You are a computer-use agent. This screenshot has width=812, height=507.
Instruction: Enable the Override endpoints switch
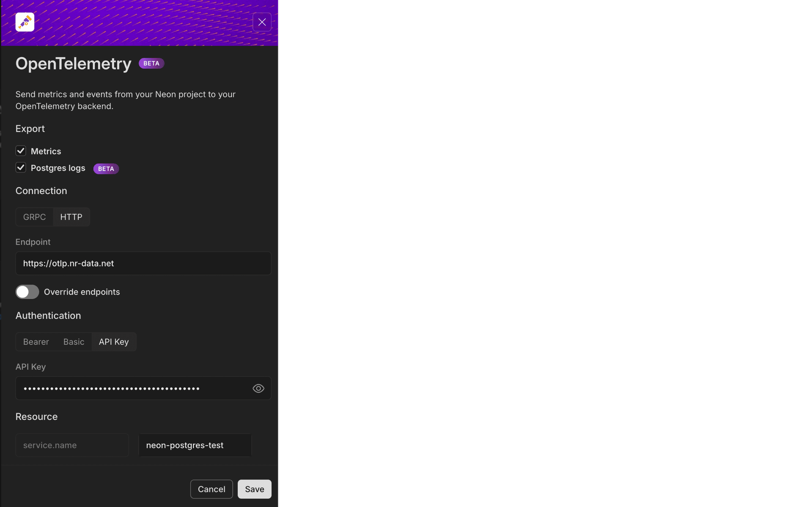point(27,292)
